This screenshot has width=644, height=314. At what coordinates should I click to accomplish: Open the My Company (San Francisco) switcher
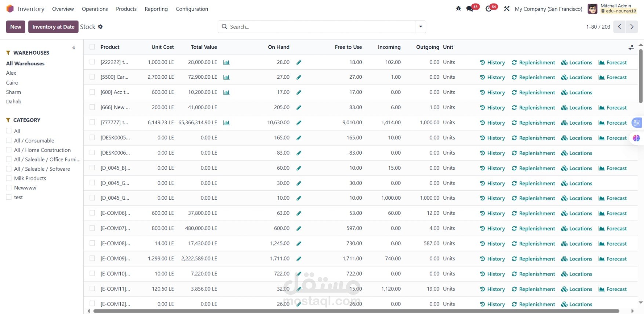[548, 9]
